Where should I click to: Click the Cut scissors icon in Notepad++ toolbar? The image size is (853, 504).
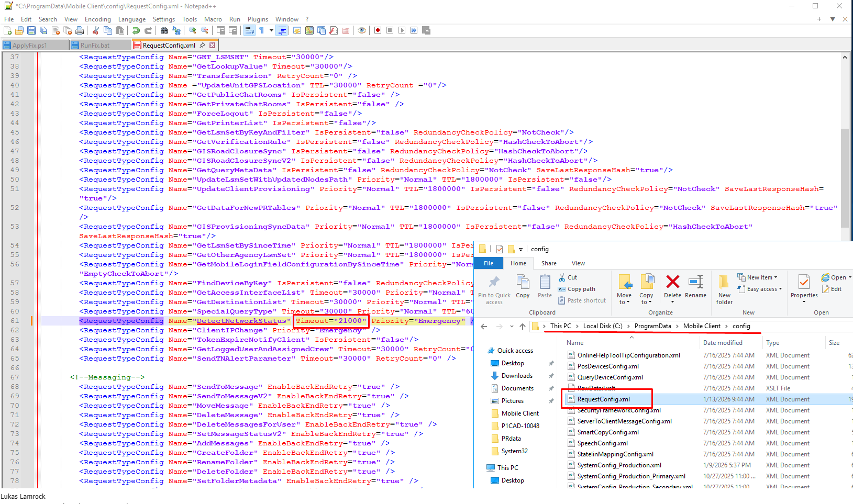click(x=96, y=30)
